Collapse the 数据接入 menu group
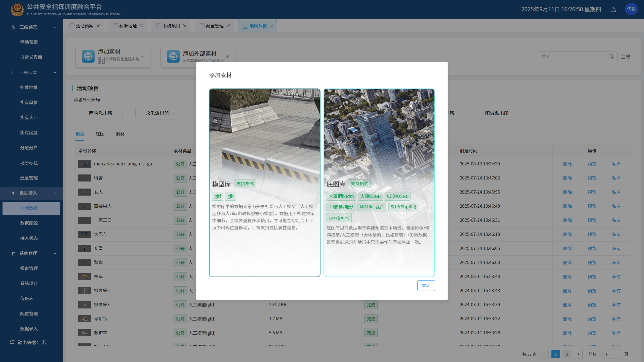The image size is (644, 362). [x=55, y=193]
